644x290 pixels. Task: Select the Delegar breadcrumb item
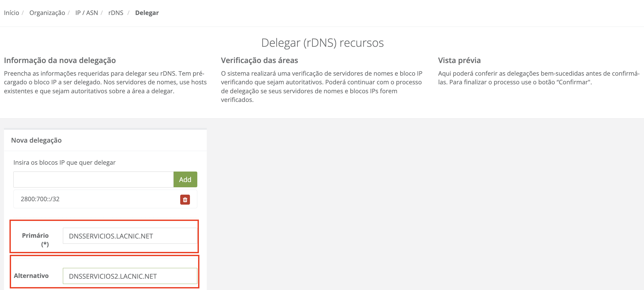[x=147, y=13]
